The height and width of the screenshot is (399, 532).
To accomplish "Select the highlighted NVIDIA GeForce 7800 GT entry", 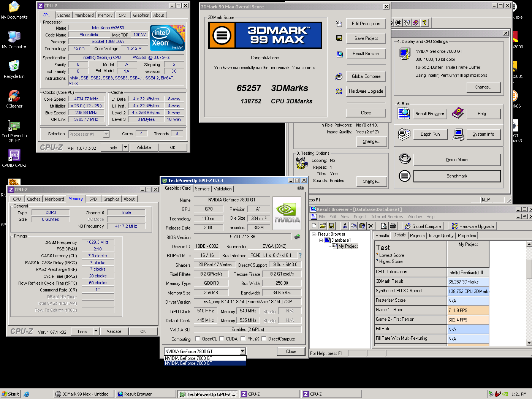I will click(205, 363).
